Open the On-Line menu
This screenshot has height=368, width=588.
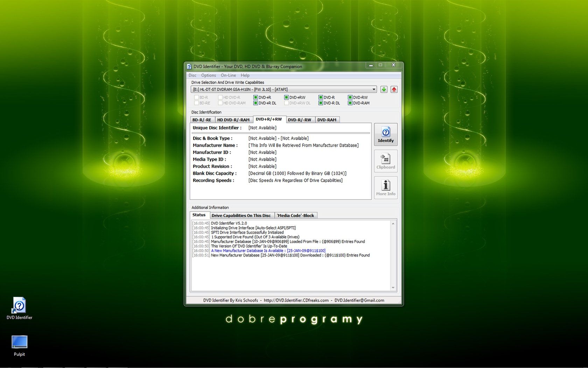click(x=228, y=75)
